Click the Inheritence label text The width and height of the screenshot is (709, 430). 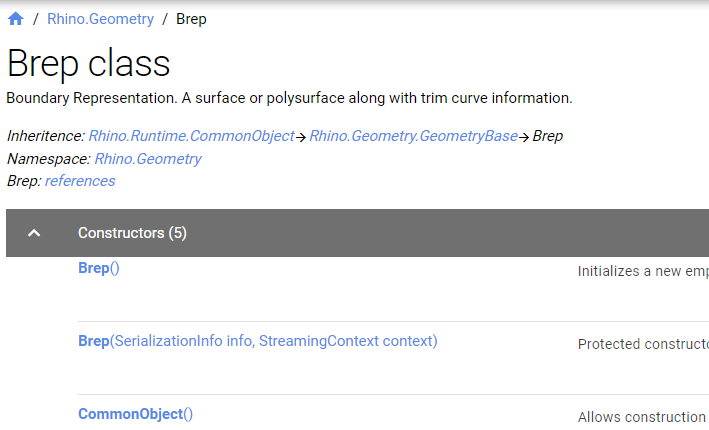(46, 136)
